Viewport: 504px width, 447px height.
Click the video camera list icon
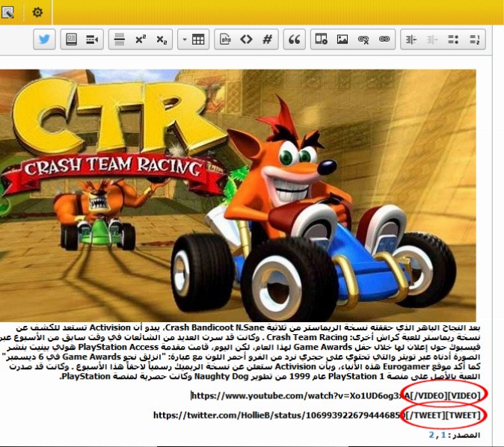(x=92, y=40)
